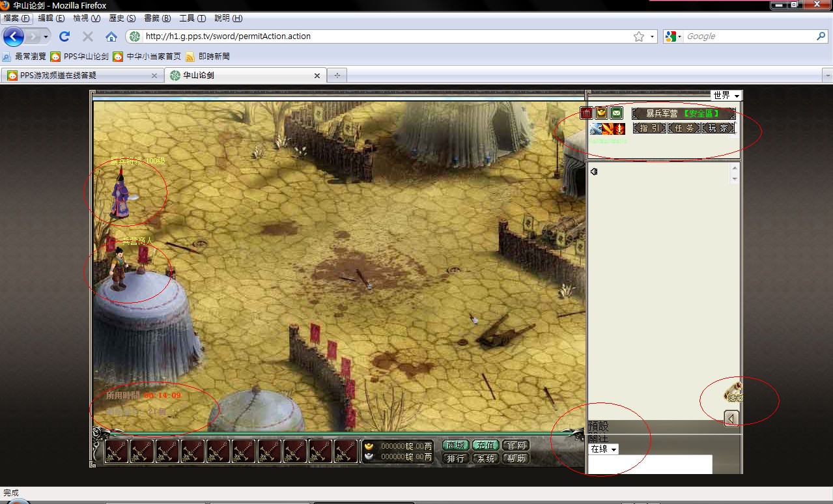Click the red 血 health icon
The height and width of the screenshot is (504, 833).
(x=586, y=113)
